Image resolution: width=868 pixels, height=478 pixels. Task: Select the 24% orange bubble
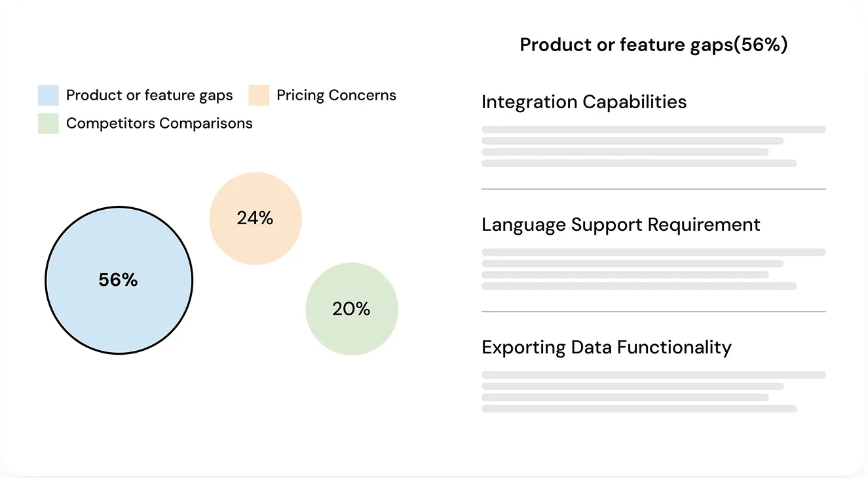click(255, 218)
